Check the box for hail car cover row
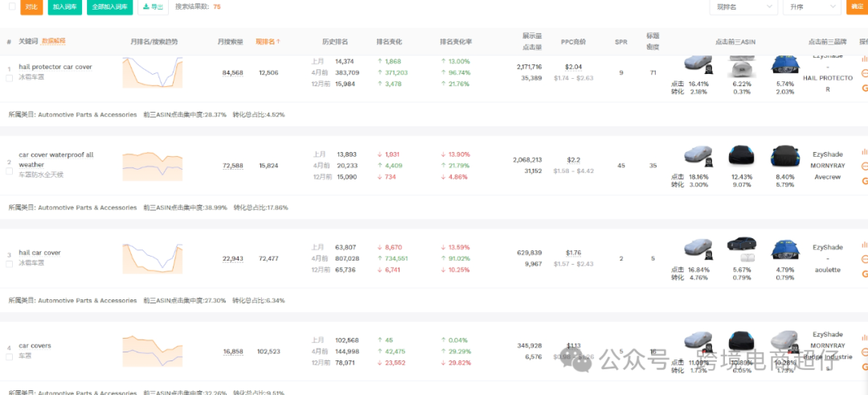The height and width of the screenshot is (395, 868). (9, 264)
